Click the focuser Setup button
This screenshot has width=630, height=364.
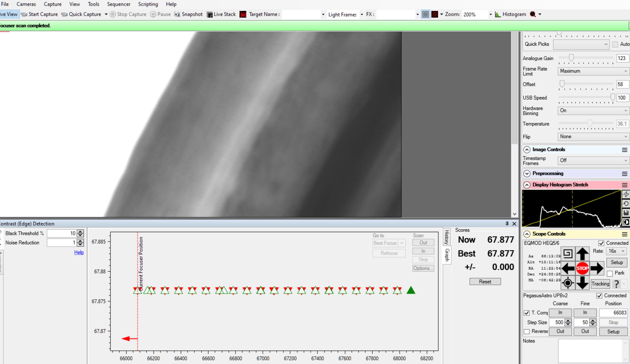tap(613, 332)
